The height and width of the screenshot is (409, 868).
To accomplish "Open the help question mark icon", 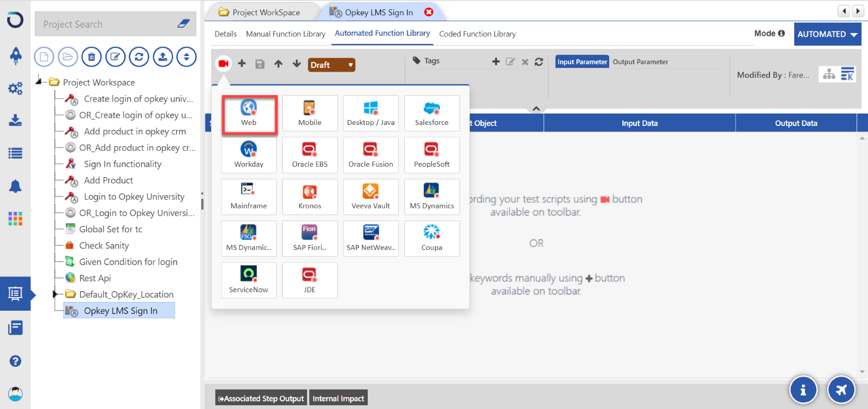I will pos(15,361).
